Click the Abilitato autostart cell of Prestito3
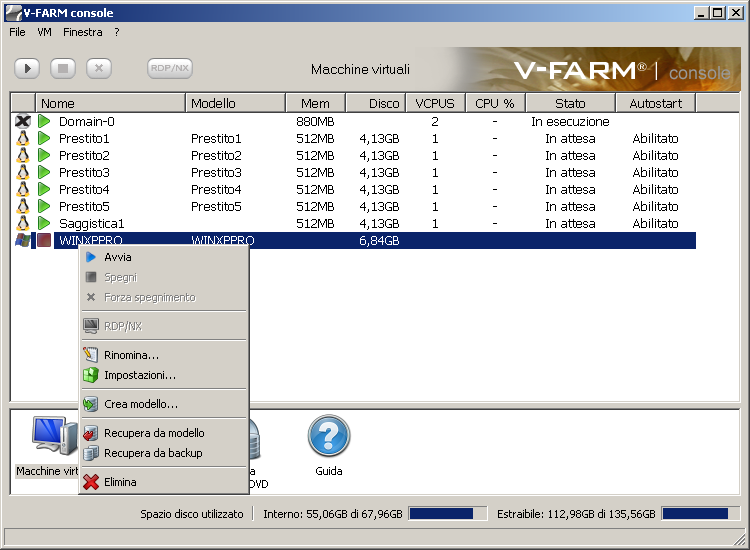 click(x=655, y=173)
